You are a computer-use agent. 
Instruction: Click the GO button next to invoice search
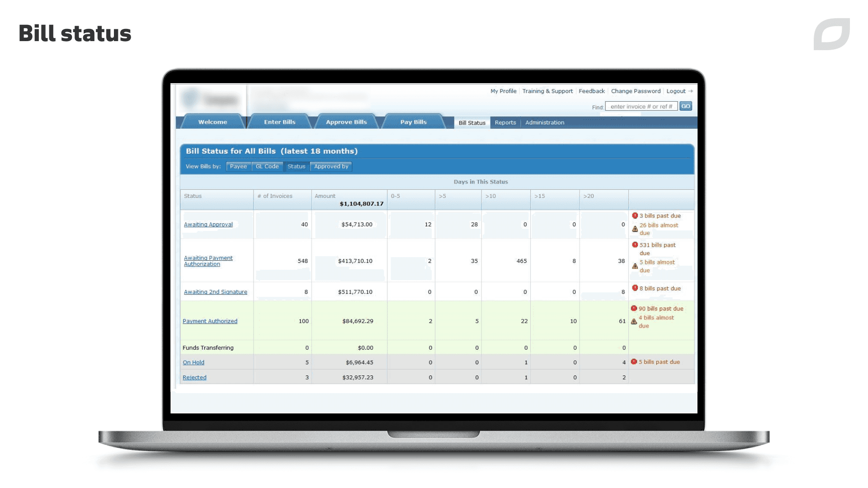pyautogui.click(x=685, y=106)
